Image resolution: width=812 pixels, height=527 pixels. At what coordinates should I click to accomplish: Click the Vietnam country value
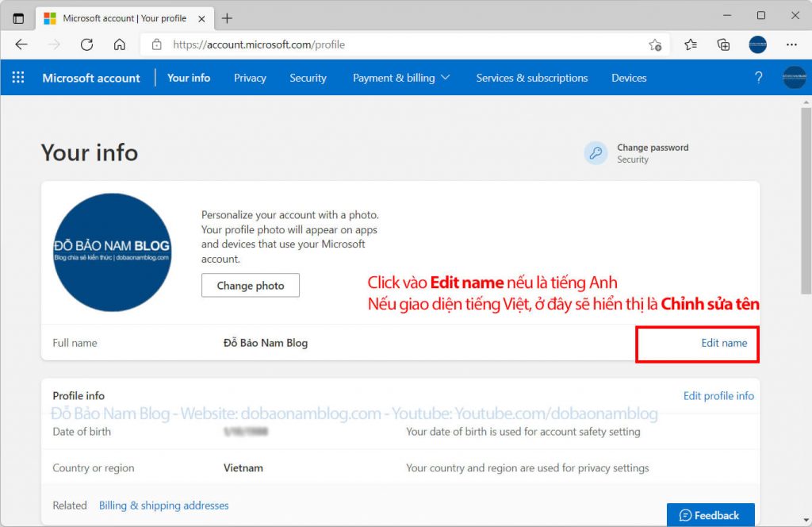tap(243, 468)
